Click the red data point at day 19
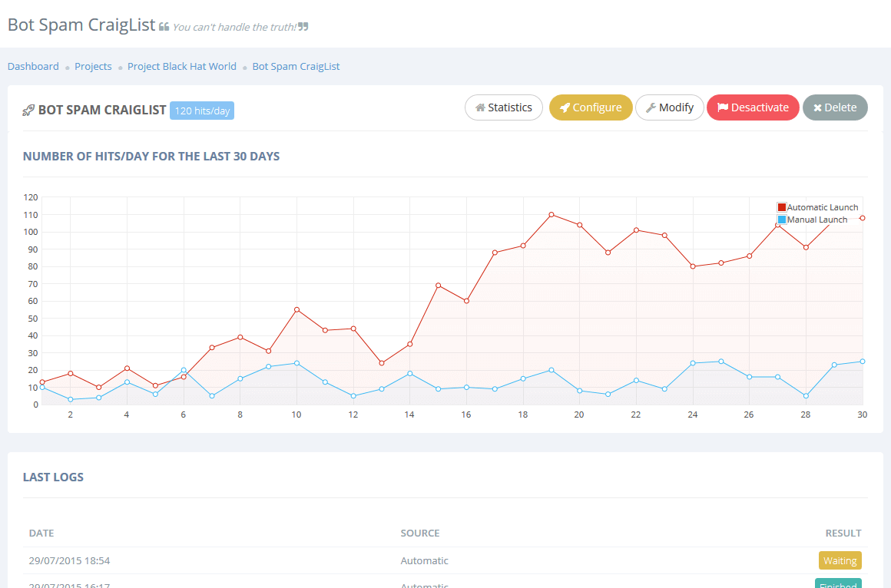This screenshot has height=588, width=891. click(551, 215)
